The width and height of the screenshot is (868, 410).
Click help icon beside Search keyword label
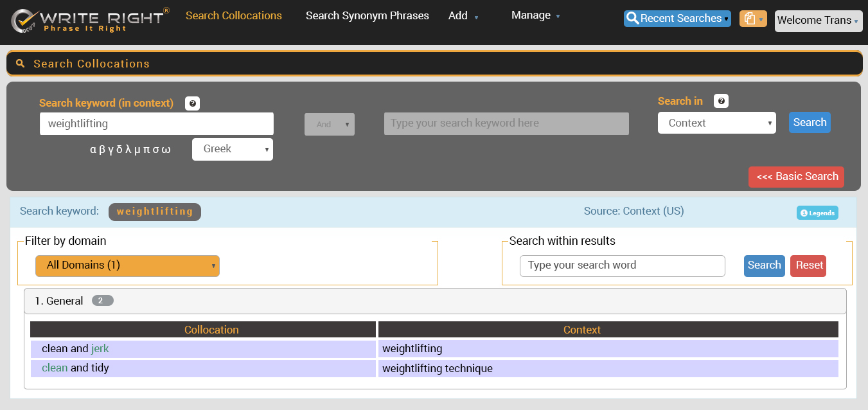pos(192,103)
